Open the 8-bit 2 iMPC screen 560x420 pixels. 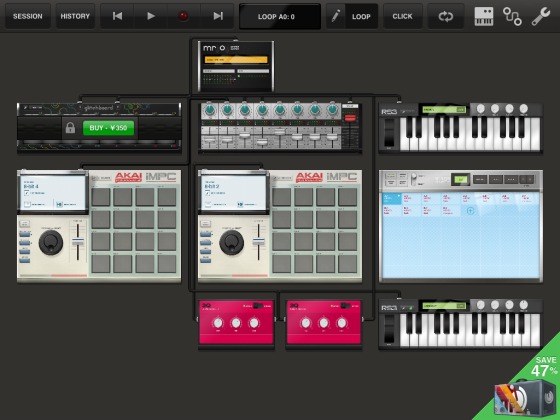234,193
